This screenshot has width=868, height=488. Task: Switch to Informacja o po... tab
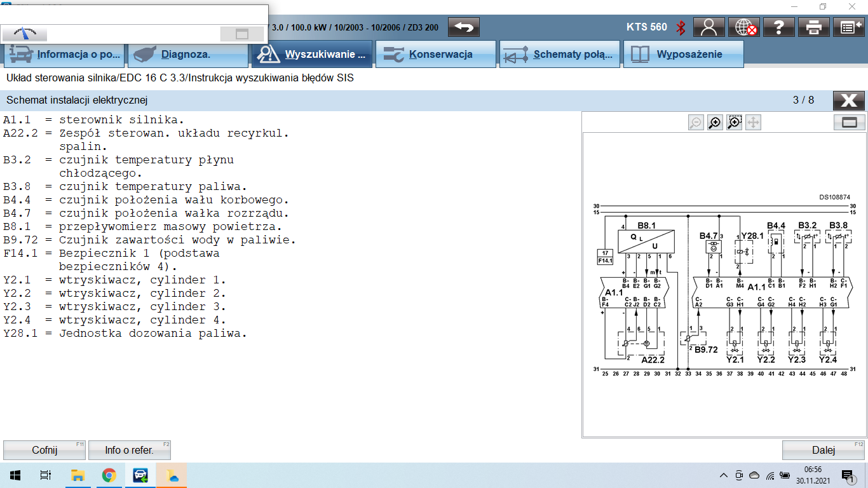(64, 54)
